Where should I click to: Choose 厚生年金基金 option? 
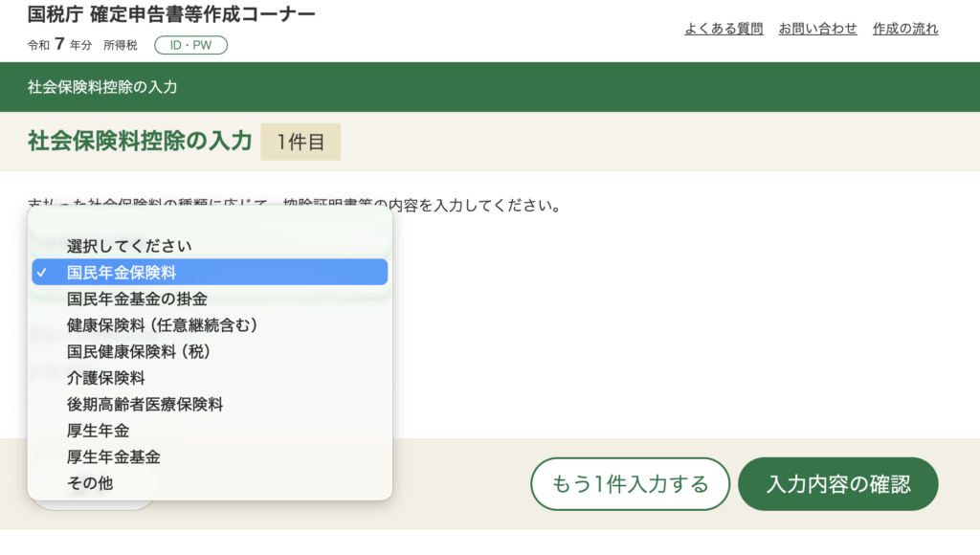tap(114, 457)
